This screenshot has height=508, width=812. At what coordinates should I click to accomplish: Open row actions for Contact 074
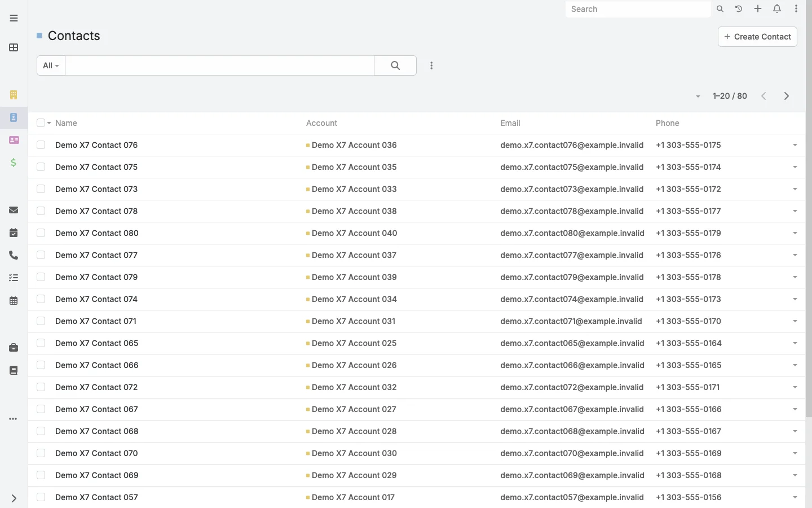pyautogui.click(x=795, y=299)
